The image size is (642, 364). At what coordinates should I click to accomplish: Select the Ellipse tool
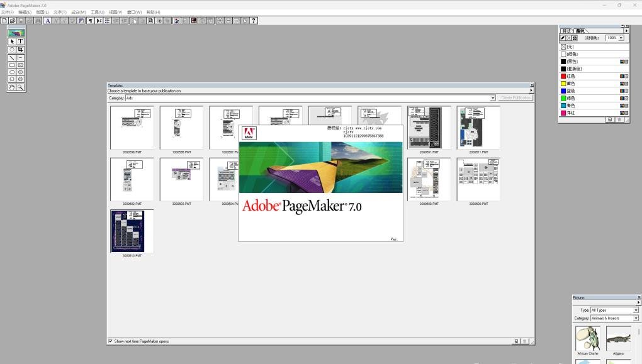pyautogui.click(x=12, y=72)
